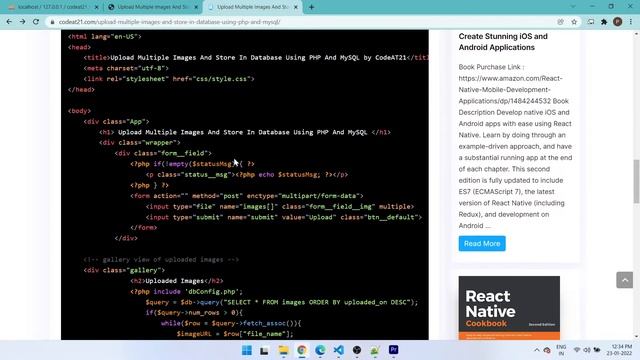This screenshot has width=640, height=360.
Task: Open Google Chrome from taskbar
Action: pyautogui.click(x=302, y=350)
